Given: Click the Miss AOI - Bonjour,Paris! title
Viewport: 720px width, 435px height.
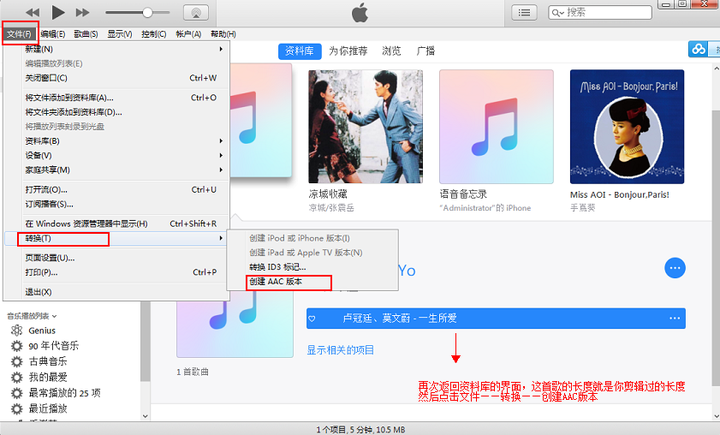Looking at the screenshot, I should pyautogui.click(x=619, y=195).
